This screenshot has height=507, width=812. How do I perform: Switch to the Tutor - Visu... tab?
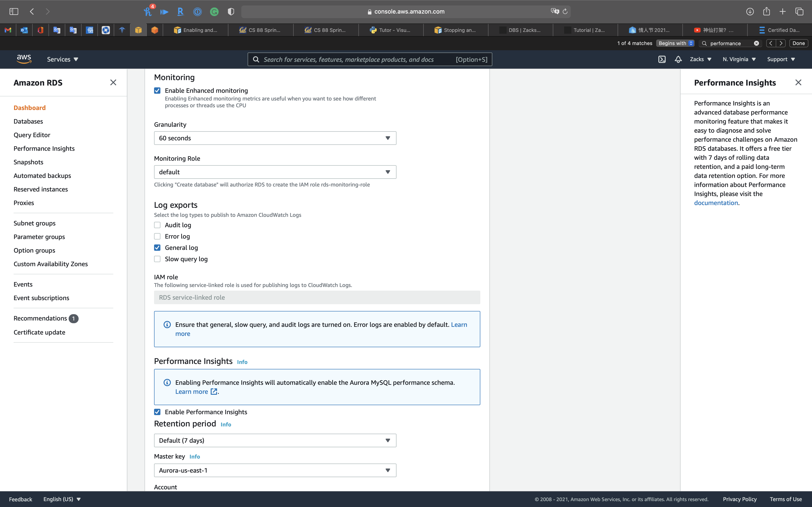point(391,30)
